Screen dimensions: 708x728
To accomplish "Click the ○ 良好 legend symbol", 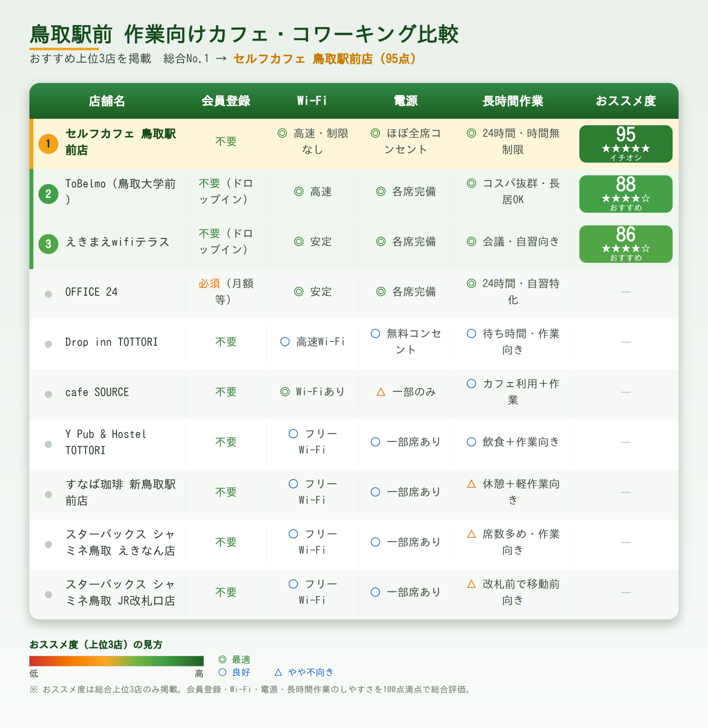I will point(222,672).
